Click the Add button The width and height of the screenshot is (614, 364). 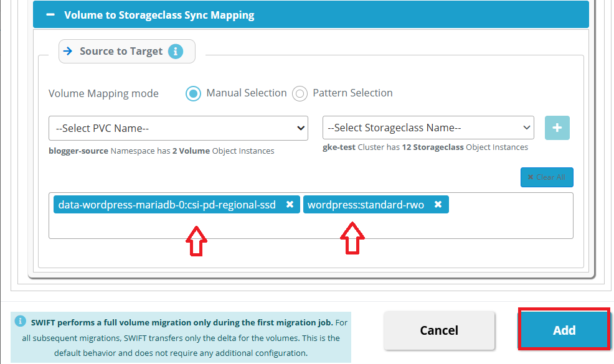click(564, 329)
